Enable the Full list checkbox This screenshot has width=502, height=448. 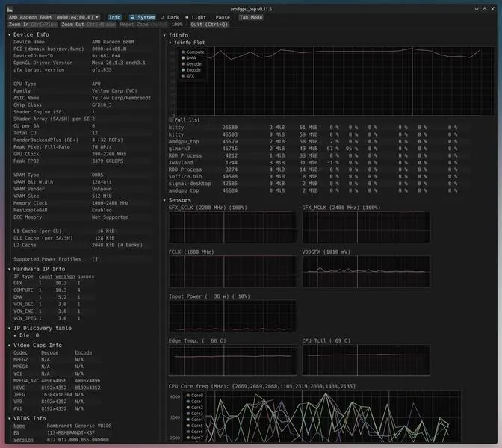pos(185,119)
